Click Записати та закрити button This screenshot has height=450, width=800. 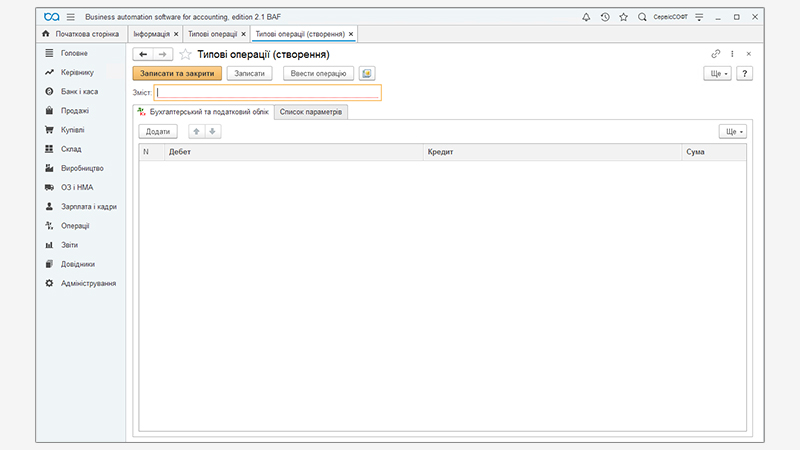coord(176,74)
